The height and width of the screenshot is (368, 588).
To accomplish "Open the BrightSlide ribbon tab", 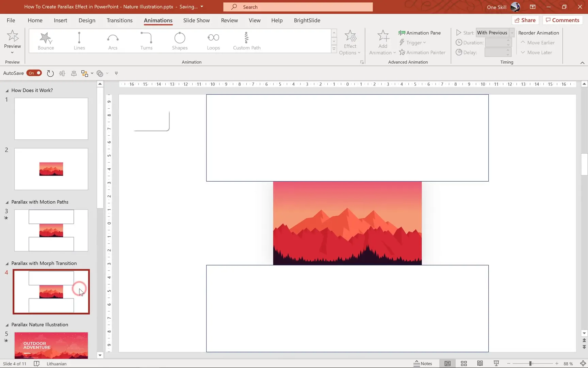I will click(x=307, y=20).
